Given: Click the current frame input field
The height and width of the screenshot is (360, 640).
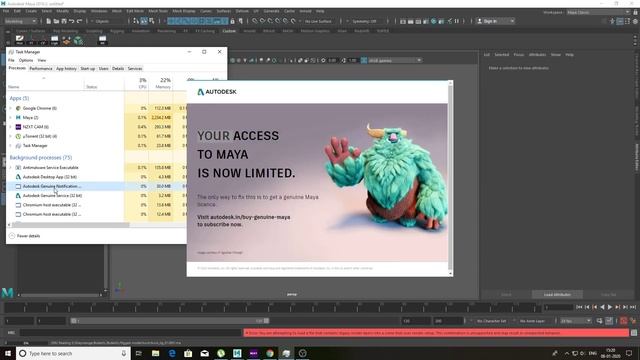Looking at the screenshot, I should tap(559, 307).
